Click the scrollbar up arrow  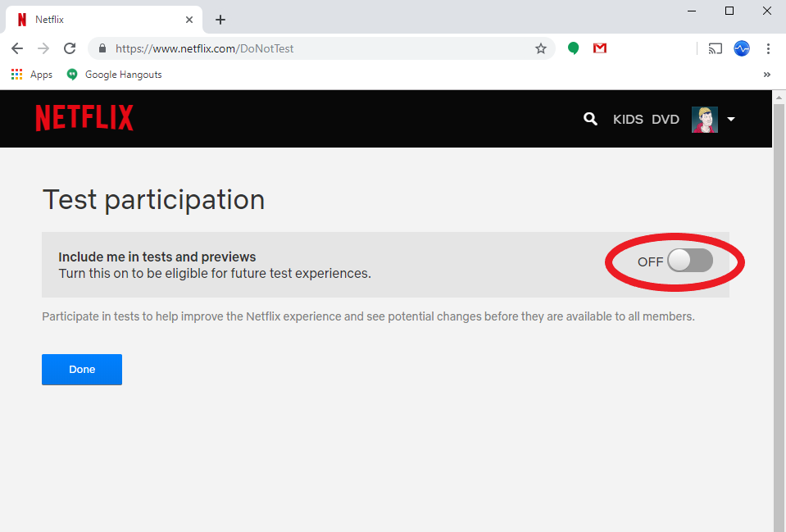(779, 97)
